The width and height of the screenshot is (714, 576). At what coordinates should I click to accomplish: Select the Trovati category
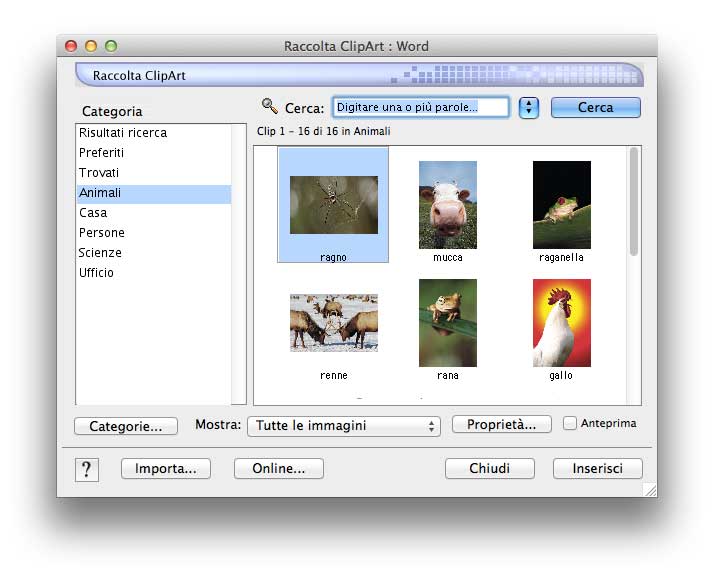pos(154,173)
